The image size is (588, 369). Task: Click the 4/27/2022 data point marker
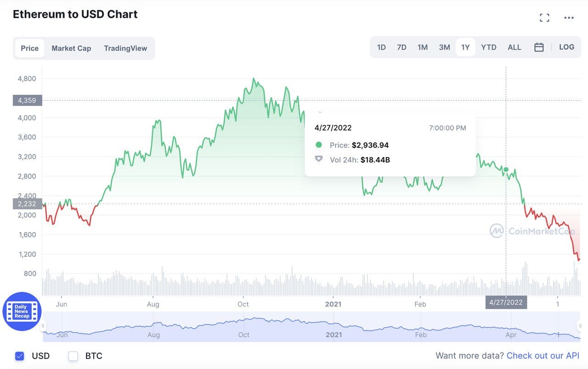pos(506,170)
